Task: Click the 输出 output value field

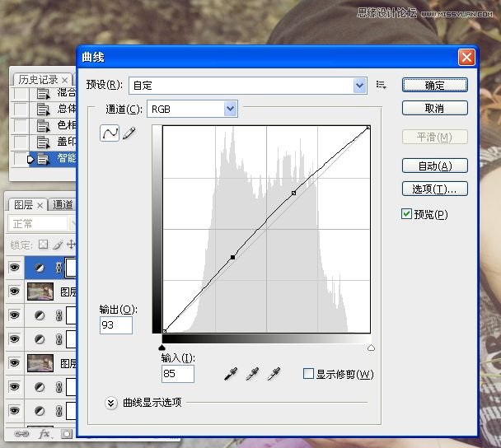Action: coord(116,325)
